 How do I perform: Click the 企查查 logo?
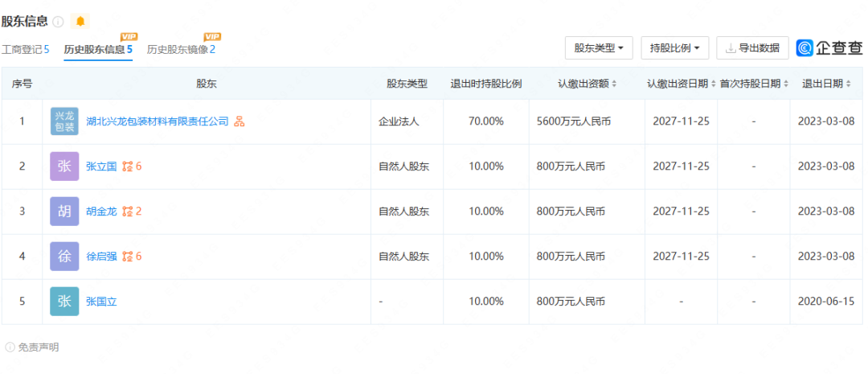(x=829, y=48)
